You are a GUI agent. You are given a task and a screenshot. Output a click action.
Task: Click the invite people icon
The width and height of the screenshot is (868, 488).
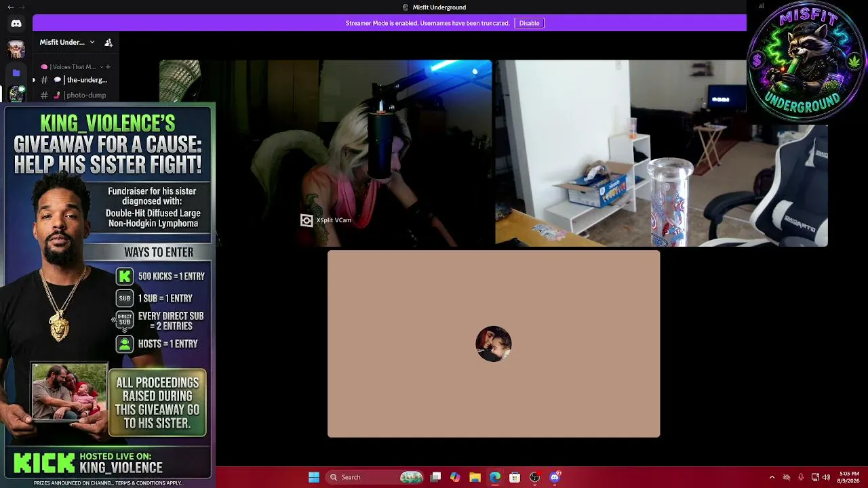108,42
